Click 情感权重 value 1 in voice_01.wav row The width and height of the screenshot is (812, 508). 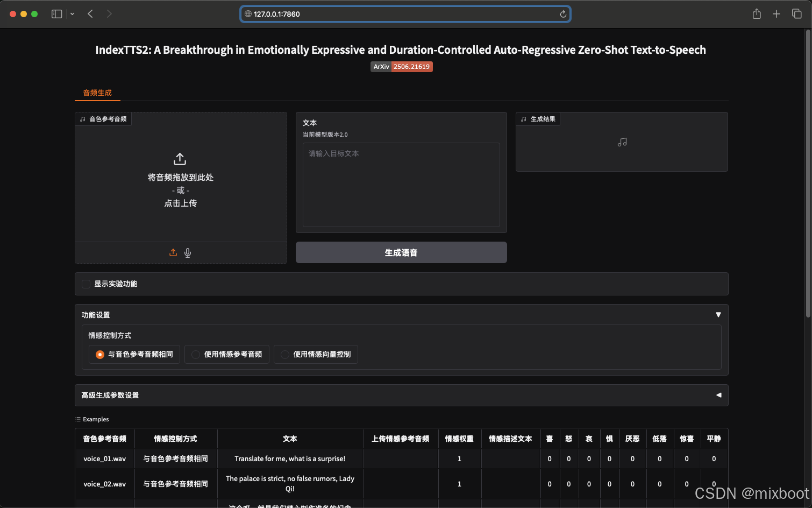459,458
